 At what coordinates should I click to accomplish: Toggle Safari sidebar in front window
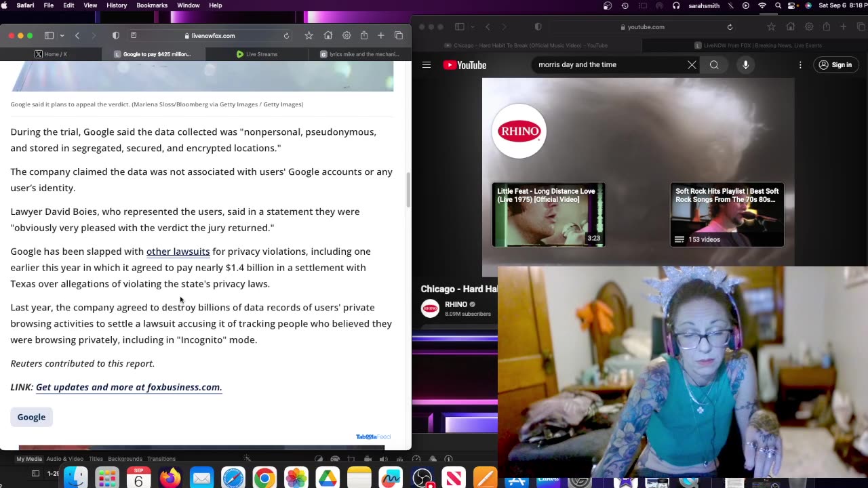[49, 35]
